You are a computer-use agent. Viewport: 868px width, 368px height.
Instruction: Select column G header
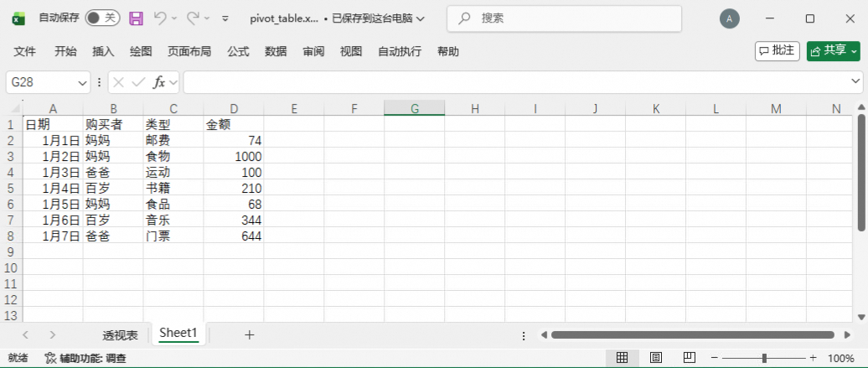(414, 109)
